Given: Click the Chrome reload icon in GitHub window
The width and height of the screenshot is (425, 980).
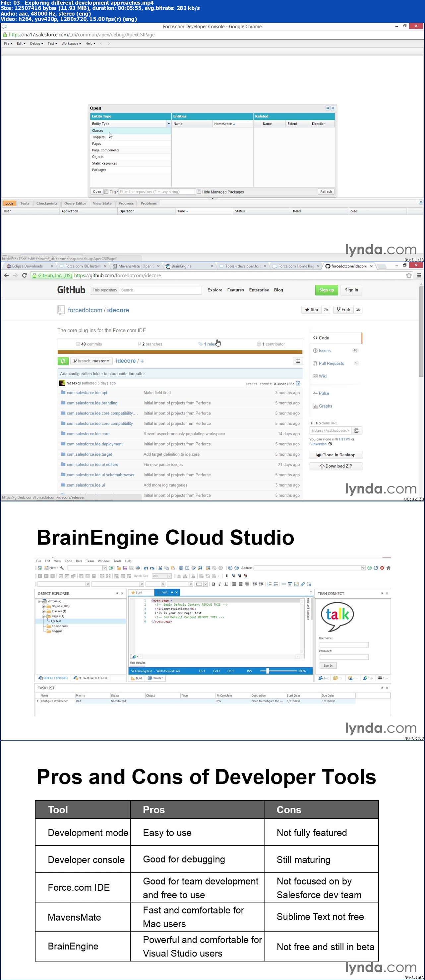Looking at the screenshot, I should 24,275.
